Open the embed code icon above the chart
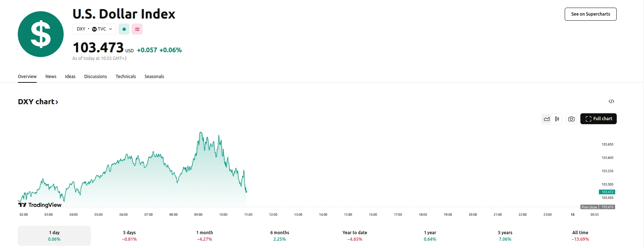The image size is (644, 248). coord(612,101)
